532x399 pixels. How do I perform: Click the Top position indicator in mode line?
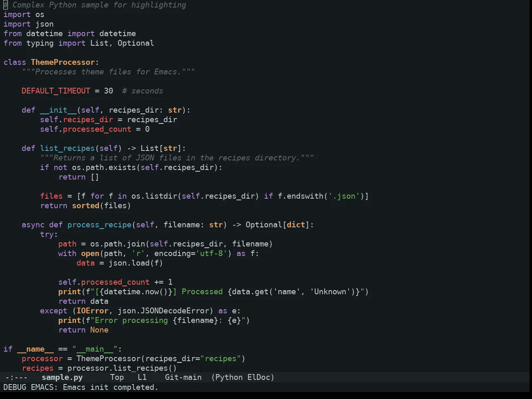tap(117, 377)
